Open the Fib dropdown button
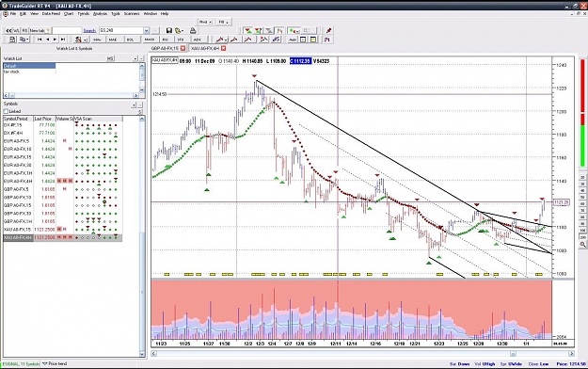 [x=224, y=22]
